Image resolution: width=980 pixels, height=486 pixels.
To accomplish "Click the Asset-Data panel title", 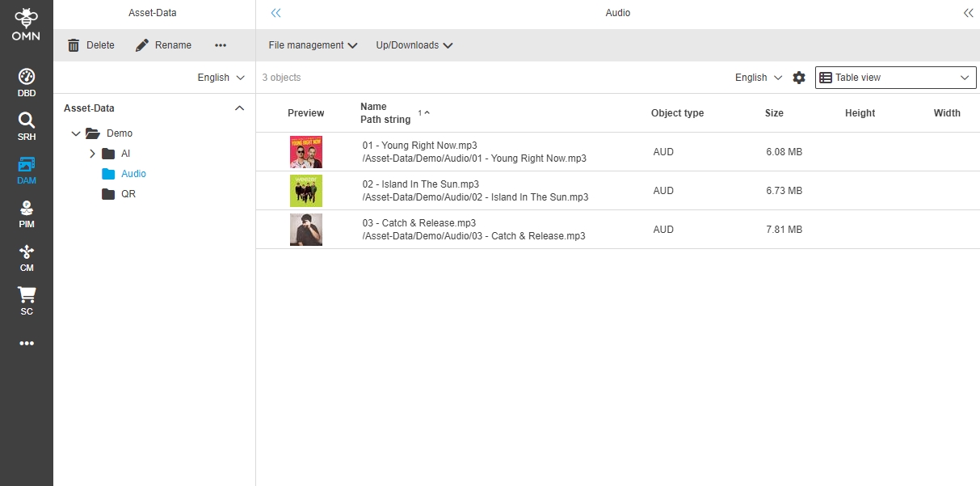I will (152, 13).
